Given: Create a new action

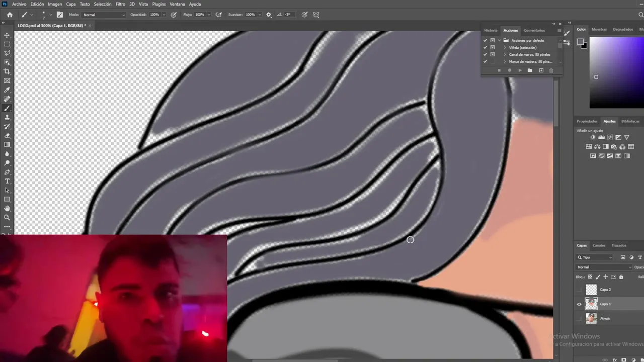Looking at the screenshot, I should click(x=541, y=70).
